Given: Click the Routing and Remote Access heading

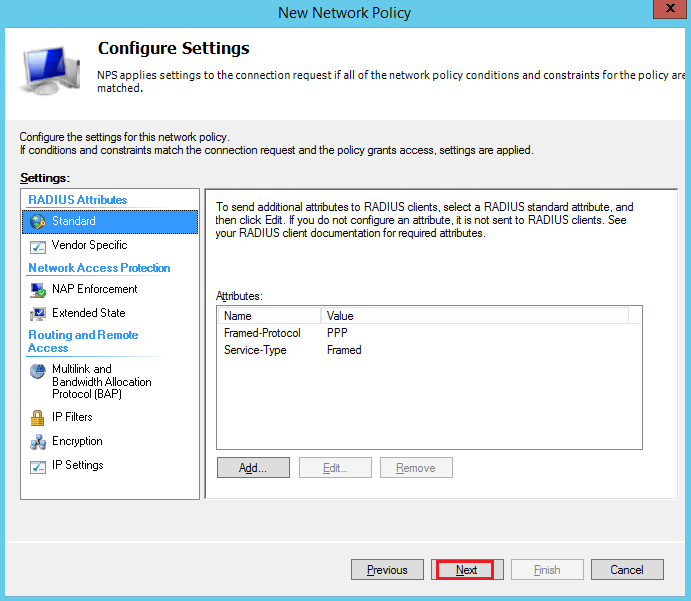Looking at the screenshot, I should pyautogui.click(x=83, y=341).
